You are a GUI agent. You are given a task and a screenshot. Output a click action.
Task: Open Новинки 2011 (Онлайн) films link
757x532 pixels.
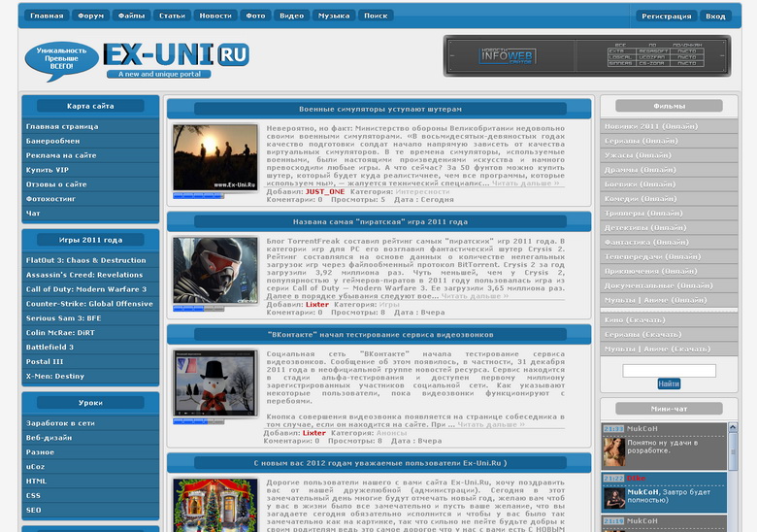[x=669, y=126]
